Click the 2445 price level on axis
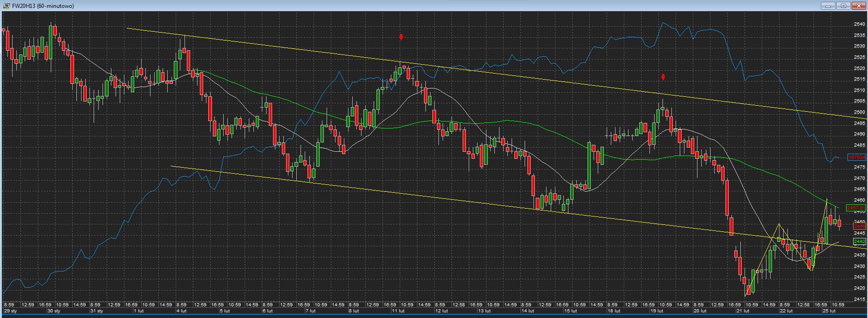Viewport: 868px width, 318px height. 860,233
